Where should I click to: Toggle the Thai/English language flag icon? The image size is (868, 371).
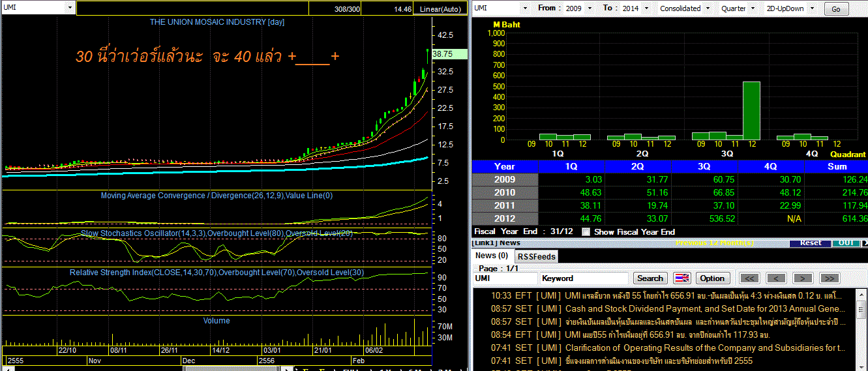point(681,278)
